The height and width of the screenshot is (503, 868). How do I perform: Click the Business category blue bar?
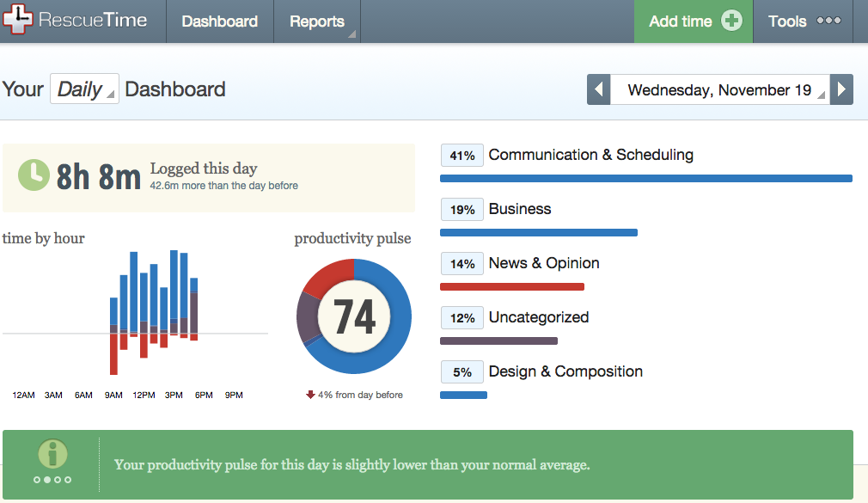(539, 232)
